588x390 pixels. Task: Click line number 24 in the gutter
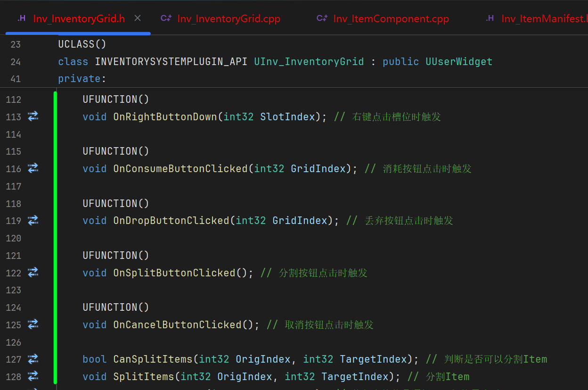(16, 62)
